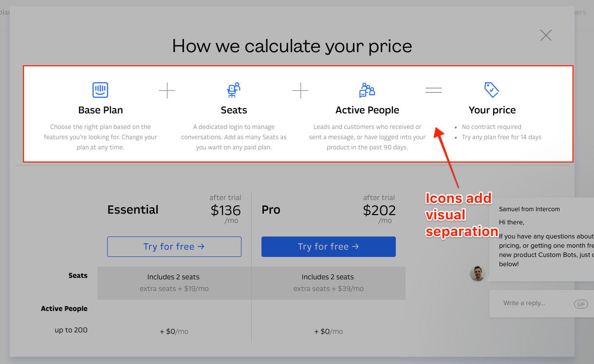
Task: Click Samuel's avatar in the chat
Action: pyautogui.click(x=478, y=273)
